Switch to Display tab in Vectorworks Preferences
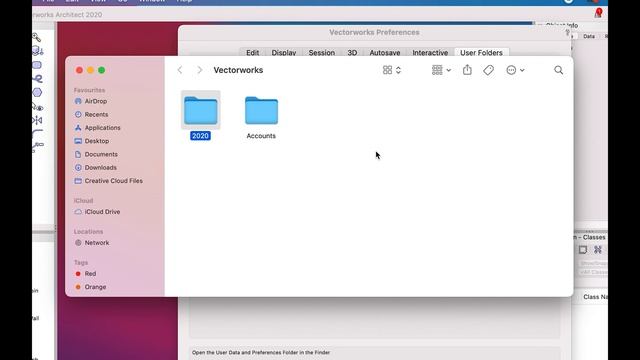 284,53
